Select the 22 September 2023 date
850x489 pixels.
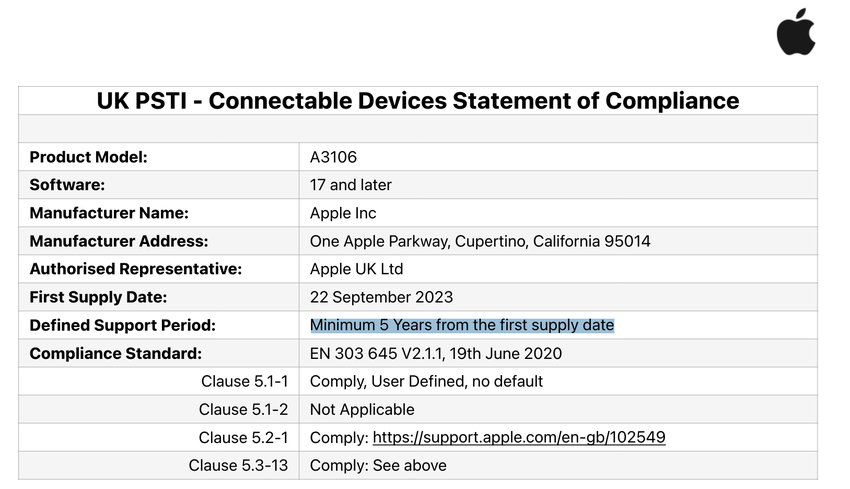tap(381, 297)
